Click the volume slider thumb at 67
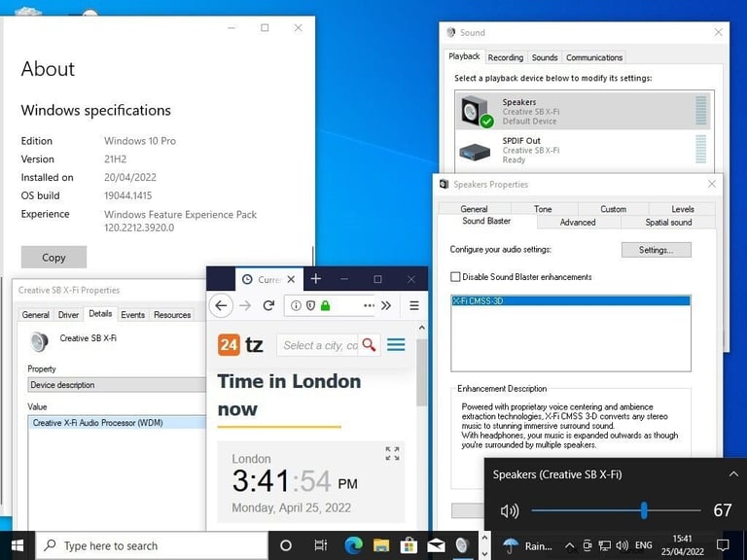The image size is (747, 560). (644, 510)
